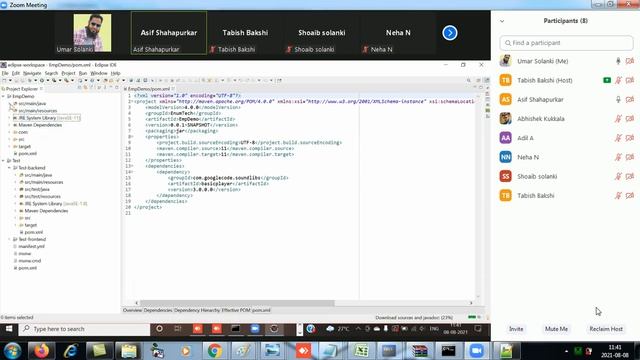Select mvnw.cmd in Project Explorer

click(29, 261)
